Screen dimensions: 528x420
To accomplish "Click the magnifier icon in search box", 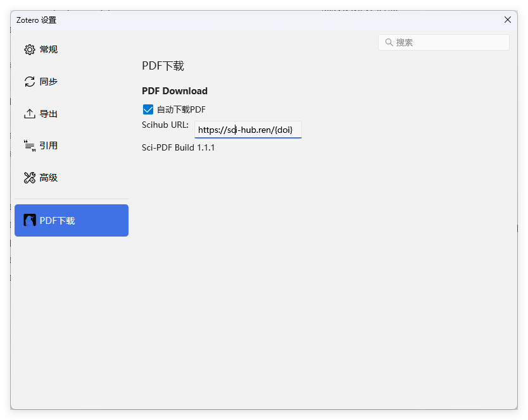I will [389, 42].
